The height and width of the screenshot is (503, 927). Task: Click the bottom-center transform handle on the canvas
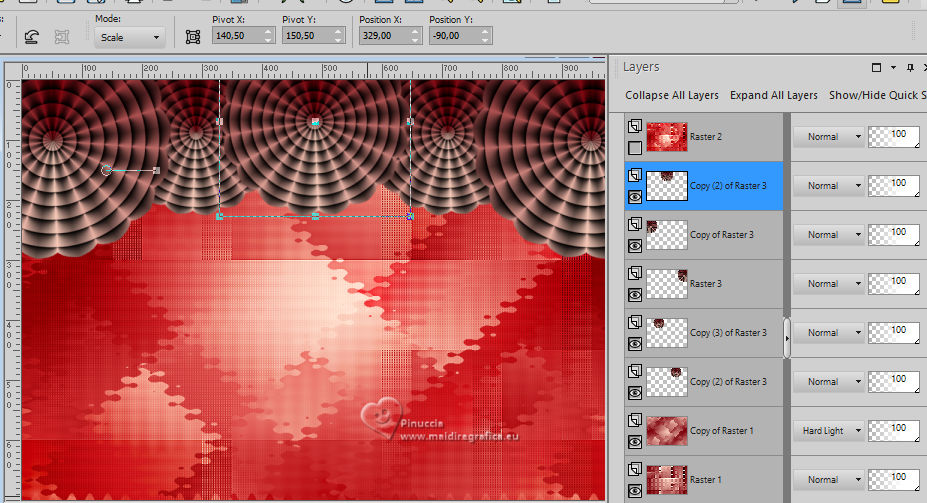click(315, 217)
